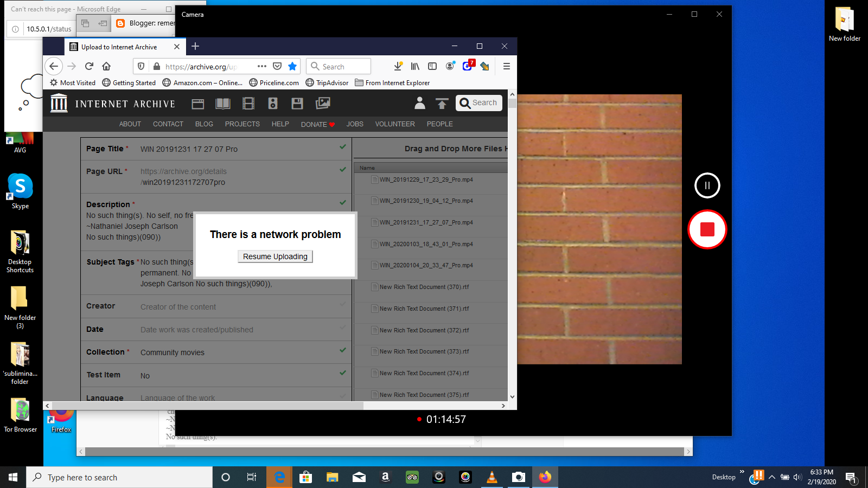Open Internet Archive user account icon
The image size is (868, 488).
coord(420,103)
